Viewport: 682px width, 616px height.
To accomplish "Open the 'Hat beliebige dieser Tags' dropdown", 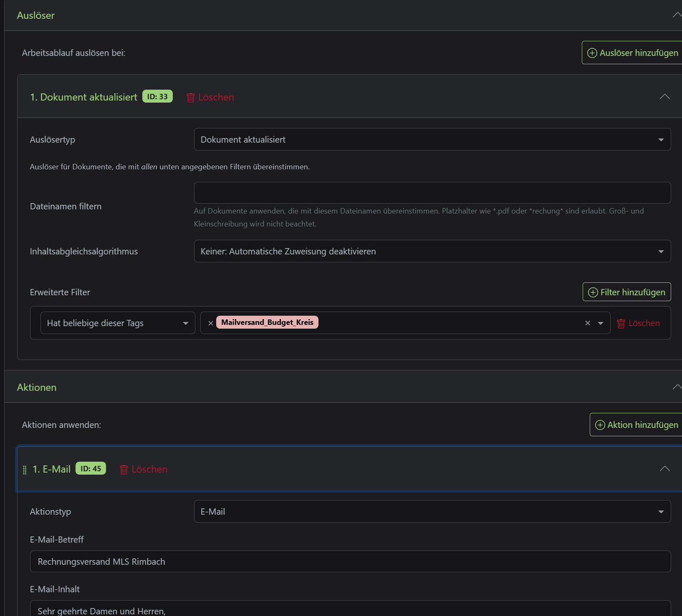I will [117, 323].
